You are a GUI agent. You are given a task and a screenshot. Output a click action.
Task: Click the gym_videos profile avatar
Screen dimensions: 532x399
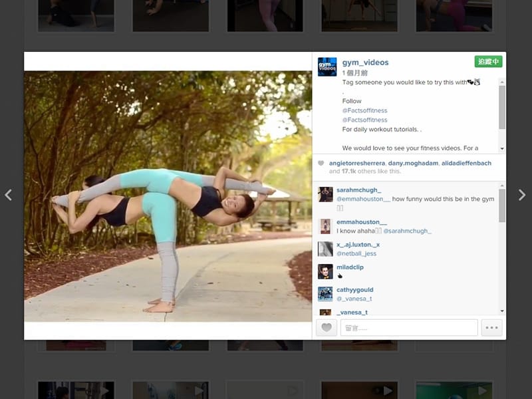[327, 66]
